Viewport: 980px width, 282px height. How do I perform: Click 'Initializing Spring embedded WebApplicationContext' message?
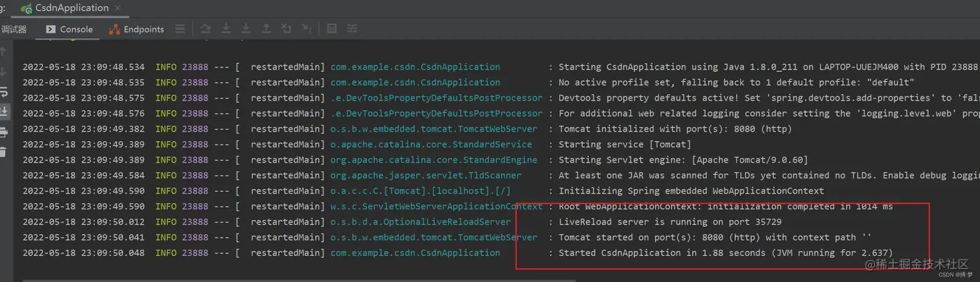(x=692, y=191)
